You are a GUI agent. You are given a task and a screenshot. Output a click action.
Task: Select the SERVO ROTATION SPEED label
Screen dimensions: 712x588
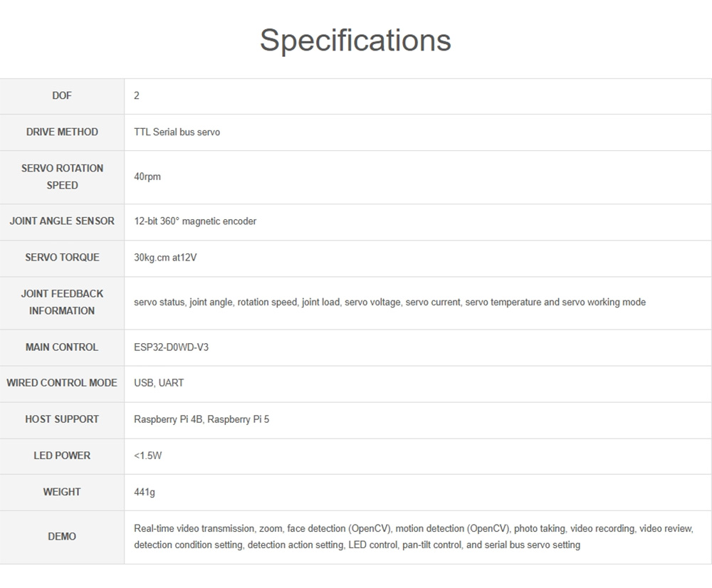(62, 177)
